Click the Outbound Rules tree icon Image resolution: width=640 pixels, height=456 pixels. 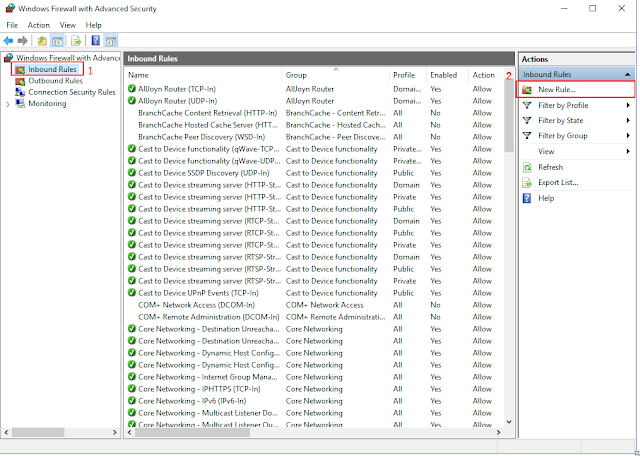coord(20,81)
